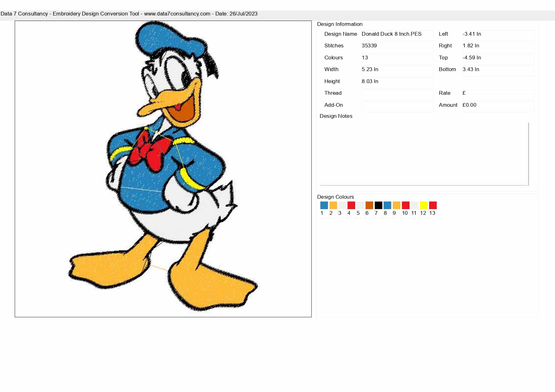Screen dimensions: 555x392
Task: Click the Amount £0.00 field
Action: click(498, 107)
